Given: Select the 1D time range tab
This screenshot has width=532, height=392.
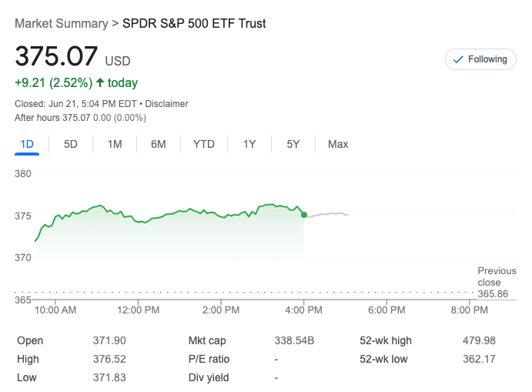Looking at the screenshot, I should coord(27,144).
